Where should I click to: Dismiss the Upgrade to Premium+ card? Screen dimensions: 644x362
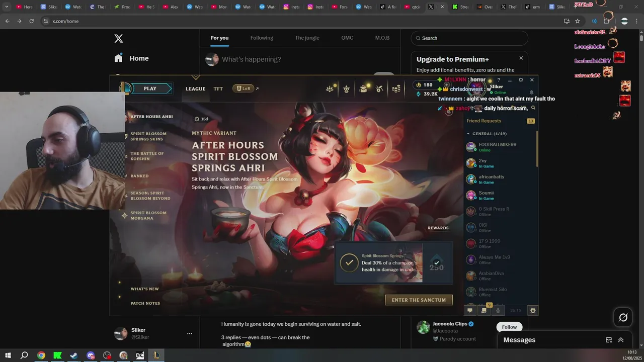[x=521, y=58]
